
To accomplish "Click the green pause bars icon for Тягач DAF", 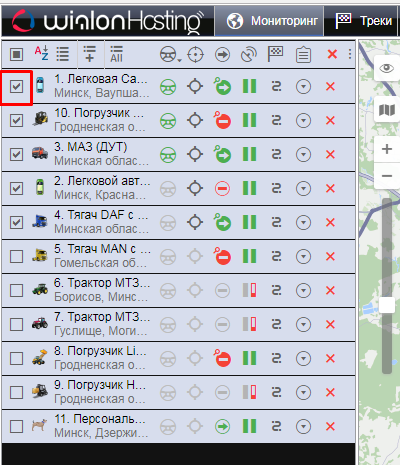I will [249, 222].
